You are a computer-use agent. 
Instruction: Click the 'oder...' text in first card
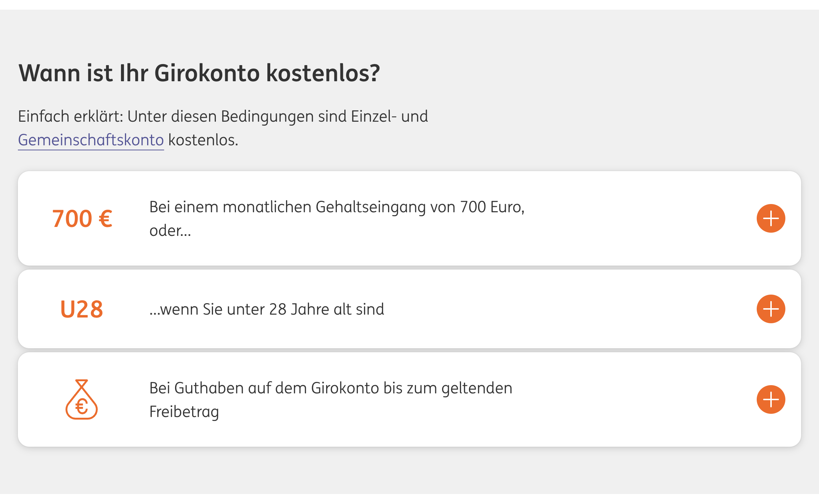[170, 231]
